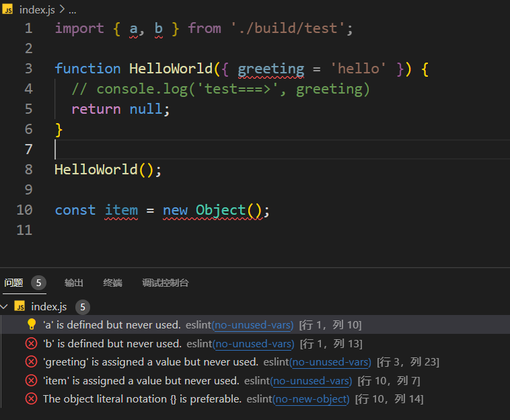Click the JS file icon in breadcrumb
The width and height of the screenshot is (510, 420).
point(9,9)
